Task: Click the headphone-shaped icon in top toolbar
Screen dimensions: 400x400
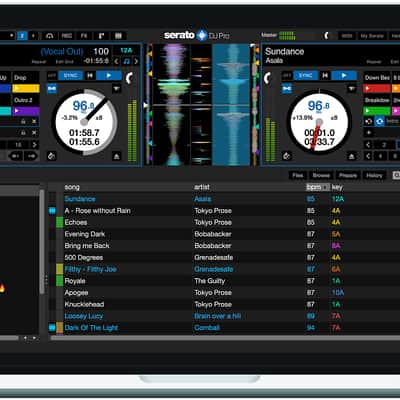Action: (x=49, y=36)
